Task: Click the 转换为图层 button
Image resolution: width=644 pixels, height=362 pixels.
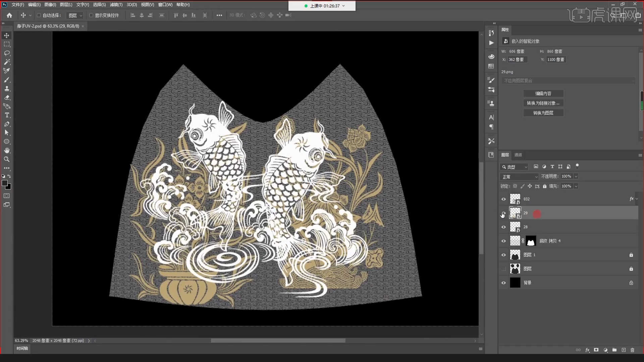Action: click(543, 113)
